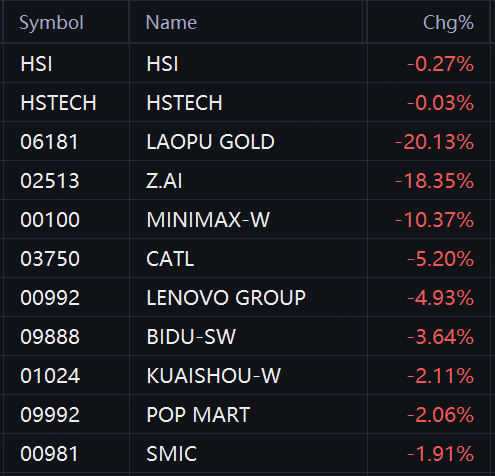Open the HSTECH index row

click(247, 102)
